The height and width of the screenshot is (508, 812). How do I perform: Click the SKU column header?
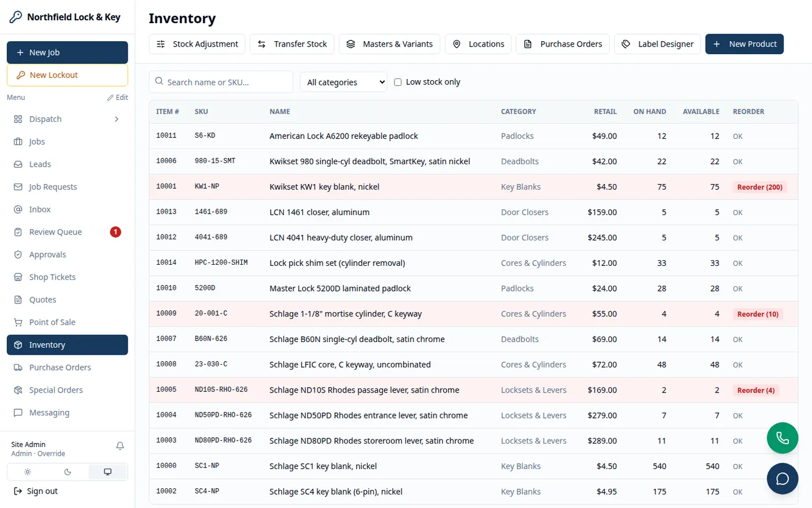[201, 111]
